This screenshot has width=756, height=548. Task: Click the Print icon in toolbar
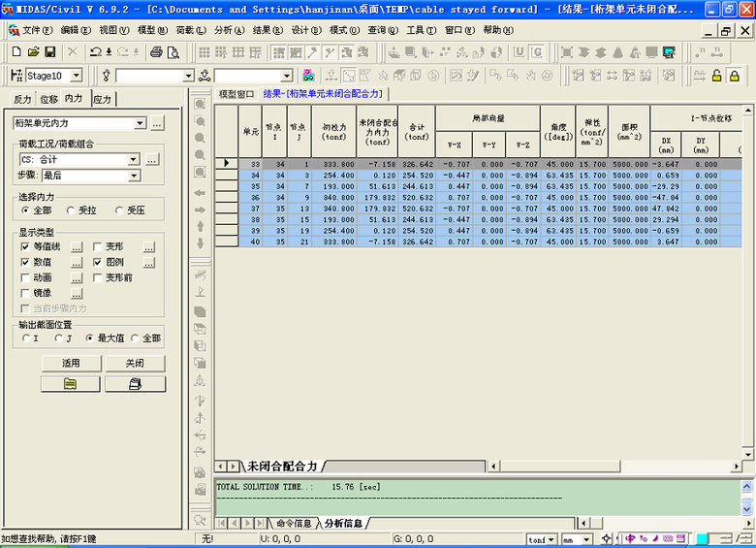[x=158, y=51]
